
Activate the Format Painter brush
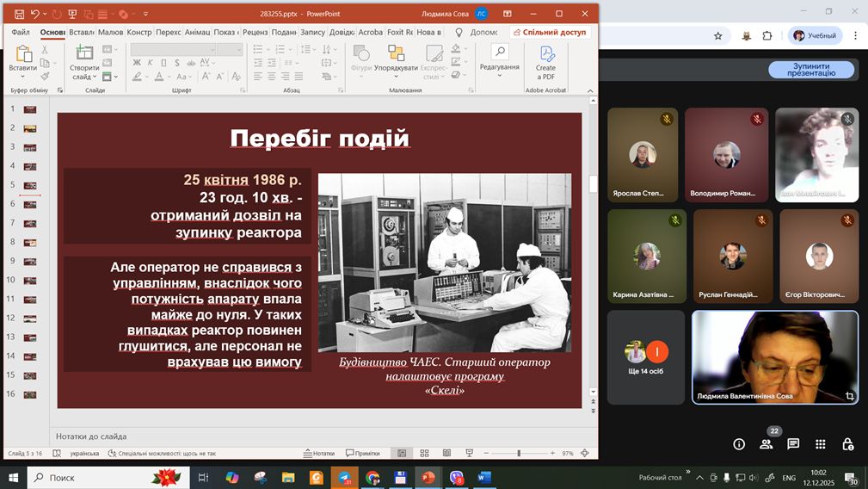(45, 75)
